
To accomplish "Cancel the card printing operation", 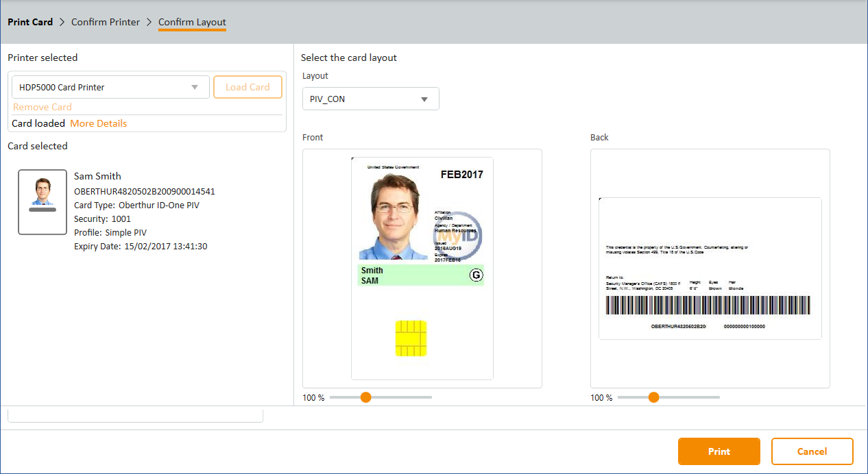I will (x=812, y=451).
